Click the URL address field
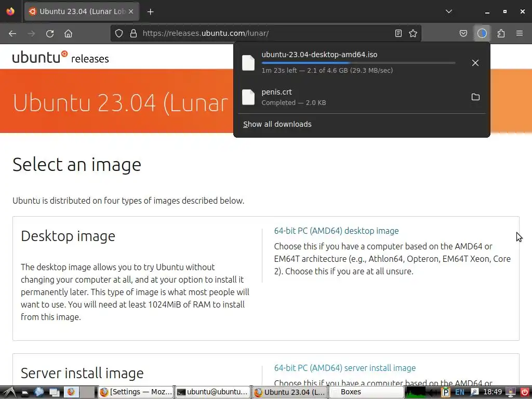Image resolution: width=532 pixels, height=399 pixels. pyautogui.click(x=265, y=33)
